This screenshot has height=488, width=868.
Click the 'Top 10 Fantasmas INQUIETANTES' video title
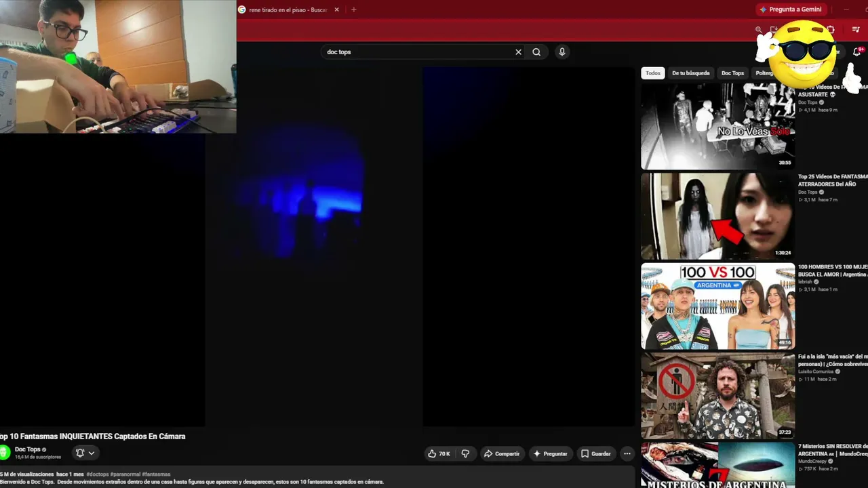tap(93, 436)
